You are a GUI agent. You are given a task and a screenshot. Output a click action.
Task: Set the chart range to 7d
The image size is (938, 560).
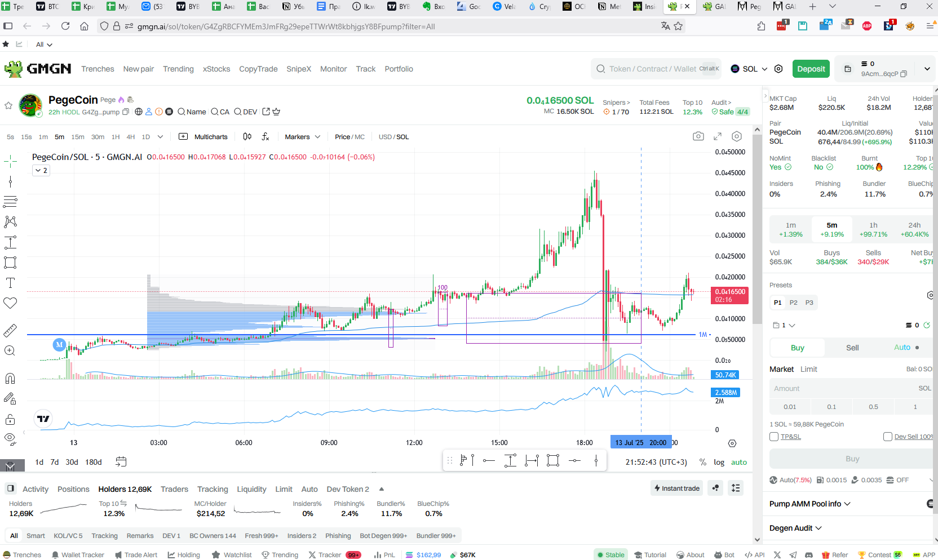[x=55, y=462]
